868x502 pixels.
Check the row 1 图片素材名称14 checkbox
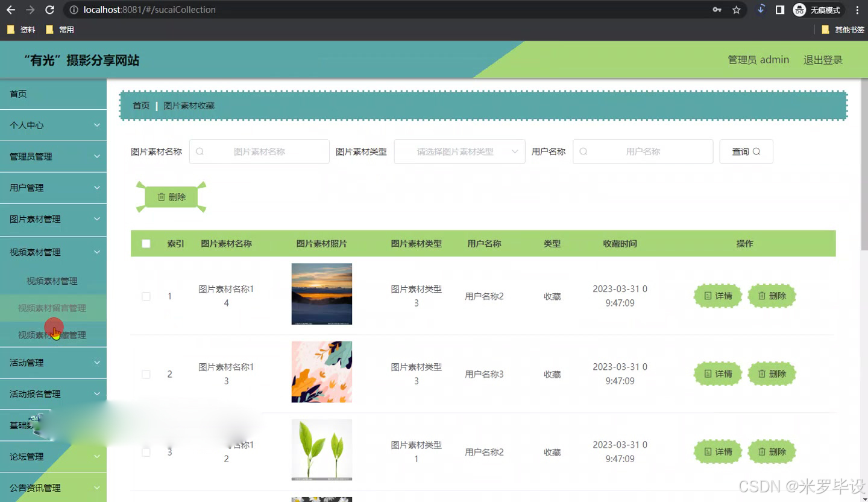coord(146,296)
